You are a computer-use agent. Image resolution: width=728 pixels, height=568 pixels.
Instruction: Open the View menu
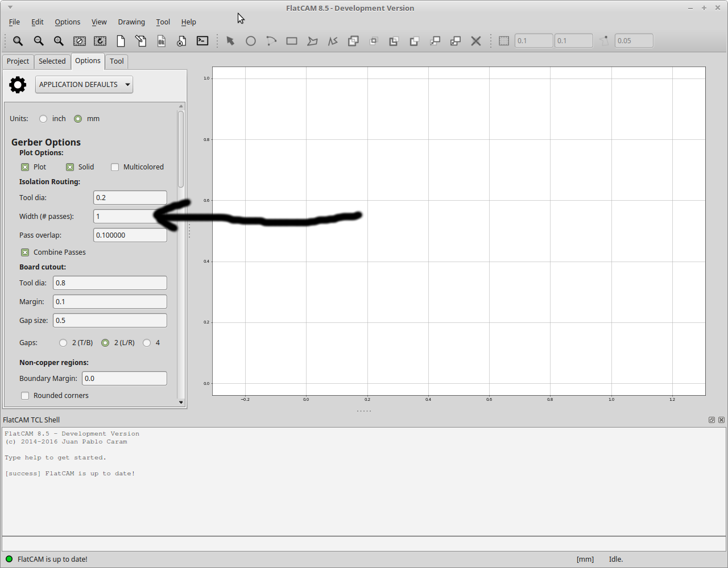click(x=99, y=22)
